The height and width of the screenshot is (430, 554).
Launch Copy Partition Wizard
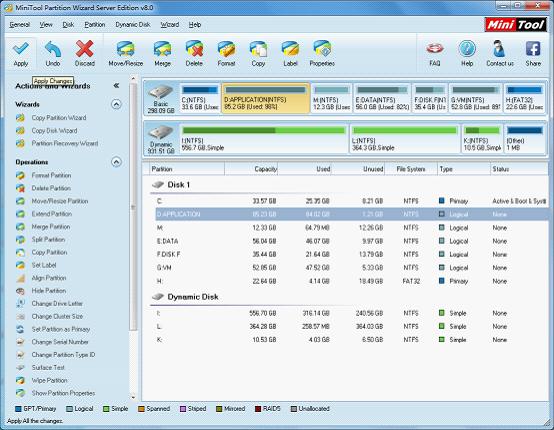[59, 118]
